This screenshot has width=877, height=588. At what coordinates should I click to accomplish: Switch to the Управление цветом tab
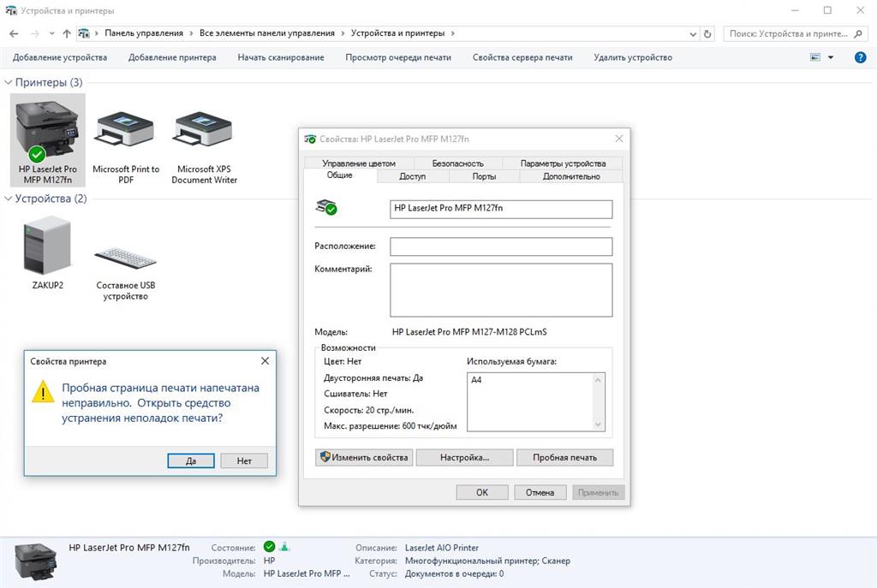(359, 163)
